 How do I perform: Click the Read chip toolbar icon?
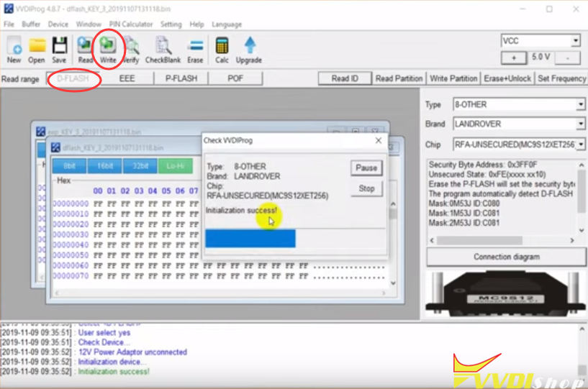pyautogui.click(x=85, y=50)
